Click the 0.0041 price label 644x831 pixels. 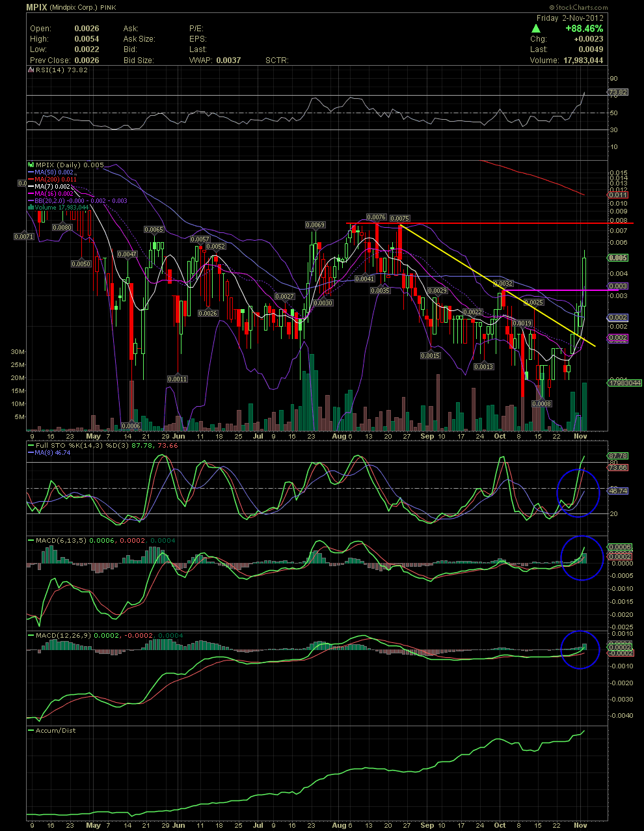click(x=365, y=279)
